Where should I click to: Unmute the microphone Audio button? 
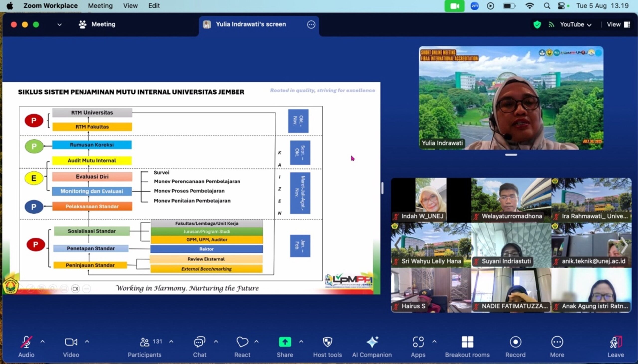[x=26, y=342]
